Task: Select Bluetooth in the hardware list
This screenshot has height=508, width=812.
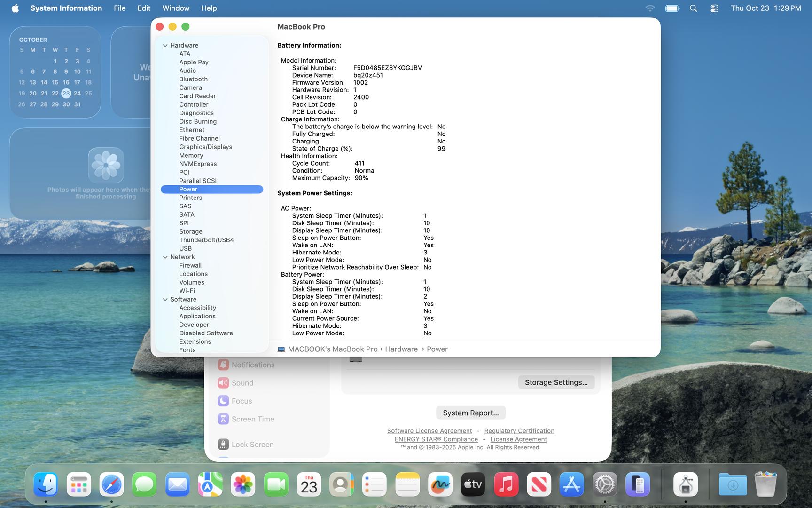Action: coord(193,79)
